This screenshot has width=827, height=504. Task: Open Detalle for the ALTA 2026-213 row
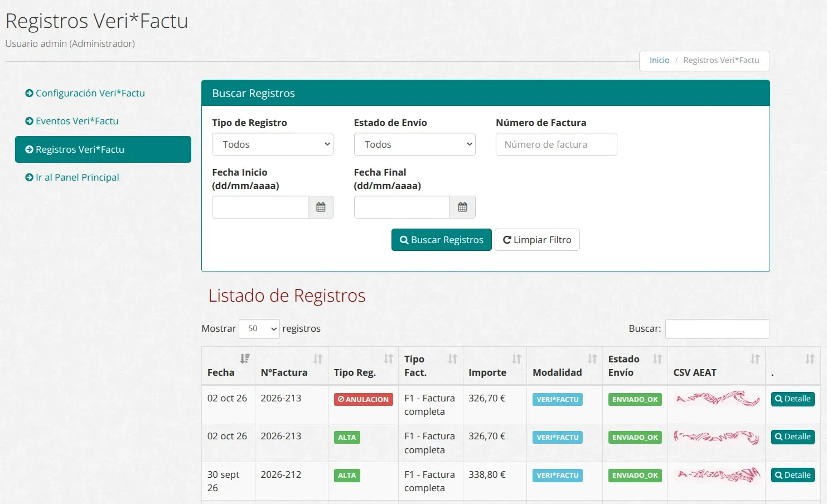[x=793, y=437]
